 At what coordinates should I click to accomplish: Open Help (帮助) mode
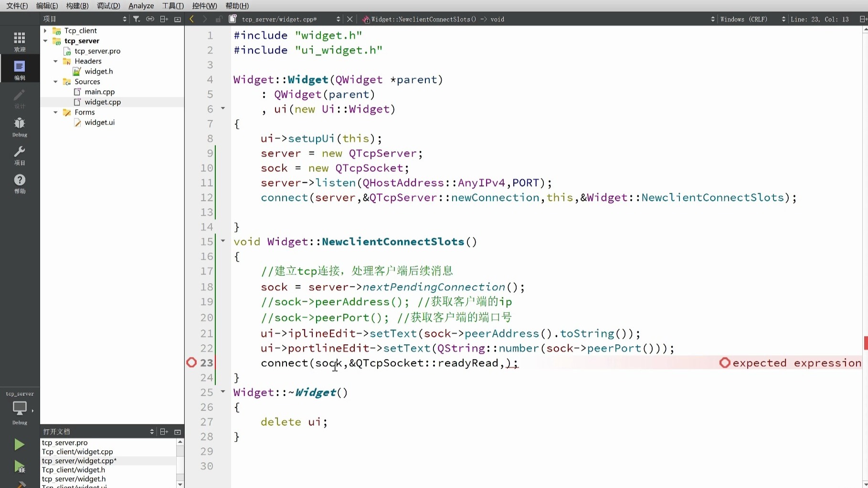20,184
